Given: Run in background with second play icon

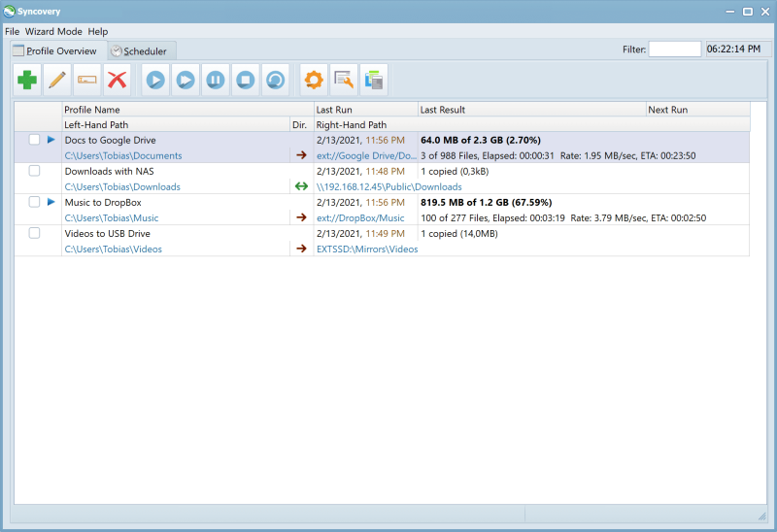Looking at the screenshot, I should (x=186, y=80).
